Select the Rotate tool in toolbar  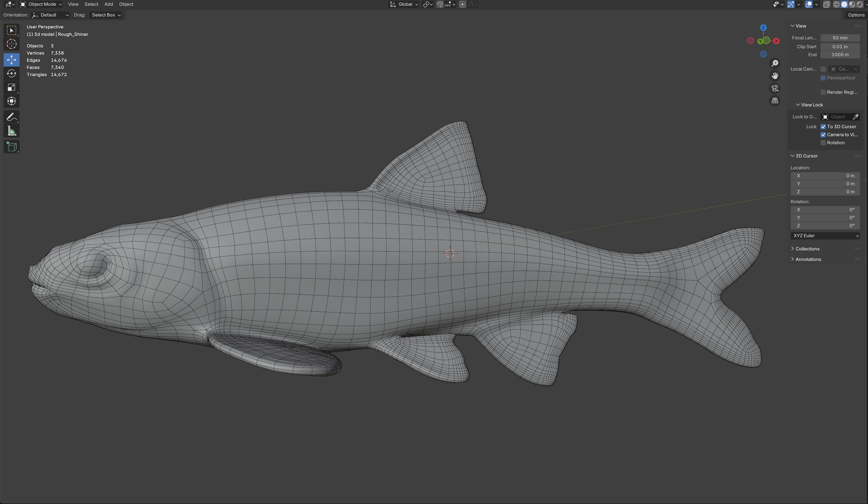[11, 73]
